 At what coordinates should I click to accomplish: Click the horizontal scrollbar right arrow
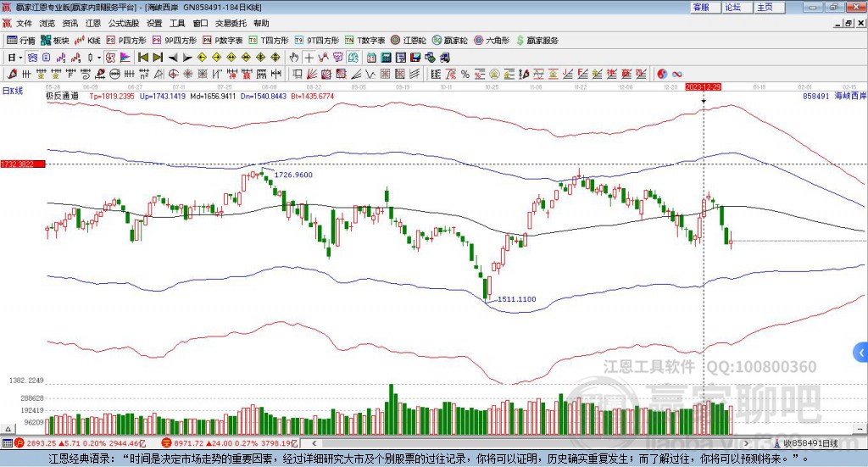(746, 443)
